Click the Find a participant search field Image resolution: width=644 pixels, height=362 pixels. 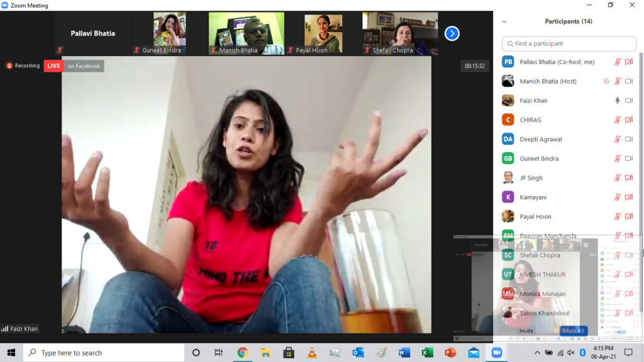[x=569, y=43]
